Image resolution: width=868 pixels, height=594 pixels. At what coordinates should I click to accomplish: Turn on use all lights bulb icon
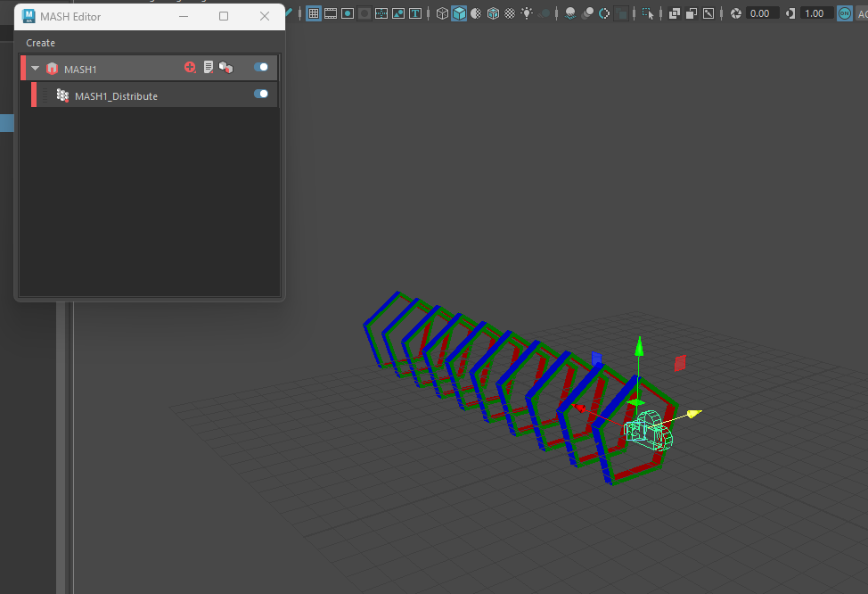click(x=528, y=13)
